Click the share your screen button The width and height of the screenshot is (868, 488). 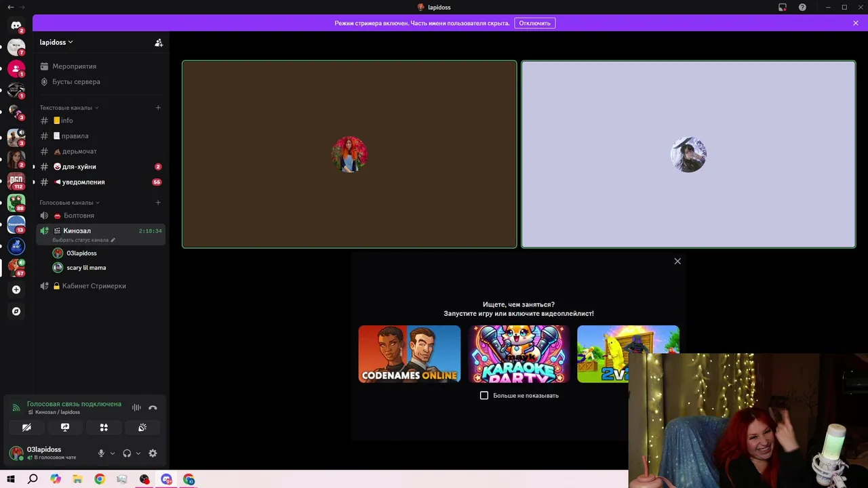point(65,428)
